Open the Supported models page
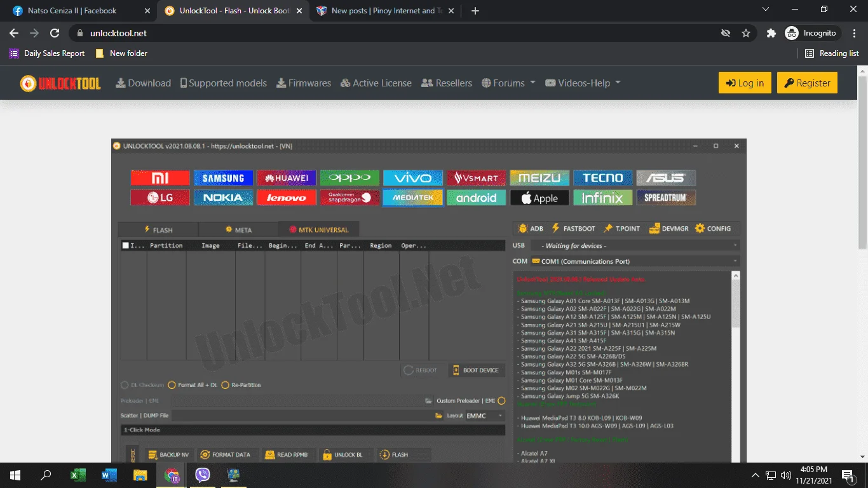 (223, 83)
